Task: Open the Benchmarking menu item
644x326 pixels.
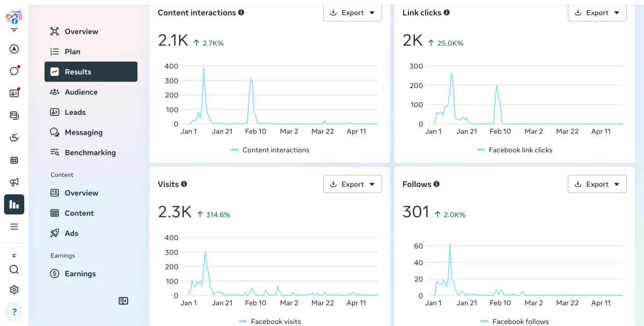Action: pyautogui.click(x=91, y=153)
